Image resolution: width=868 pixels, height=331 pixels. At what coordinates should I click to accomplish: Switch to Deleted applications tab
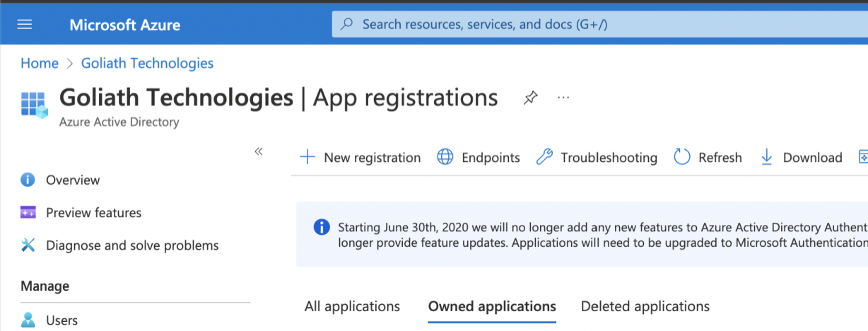(645, 306)
